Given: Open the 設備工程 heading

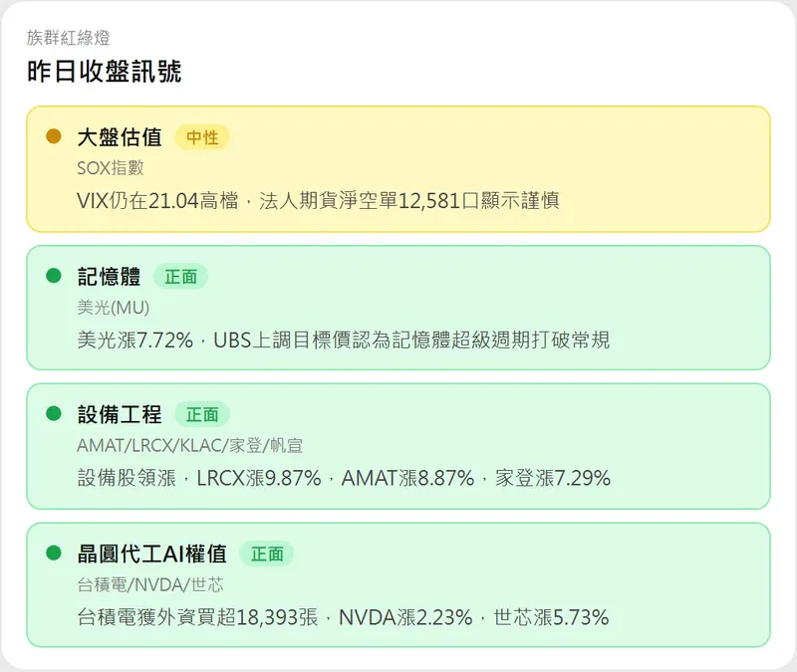Looking at the screenshot, I should click(120, 414).
